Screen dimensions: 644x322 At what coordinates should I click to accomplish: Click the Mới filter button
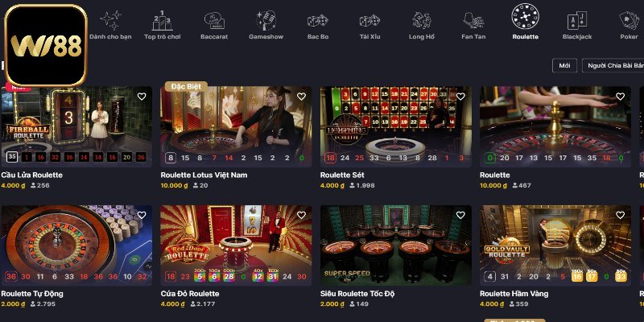click(564, 66)
